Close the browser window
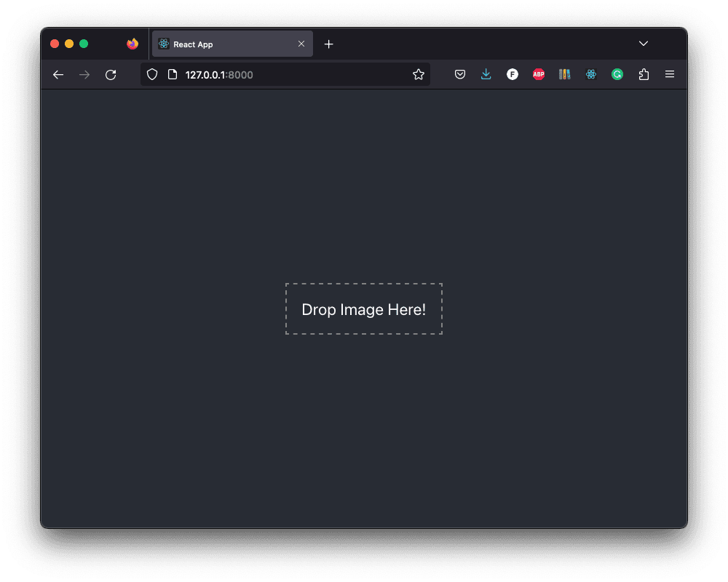This screenshot has width=728, height=582. tap(55, 44)
